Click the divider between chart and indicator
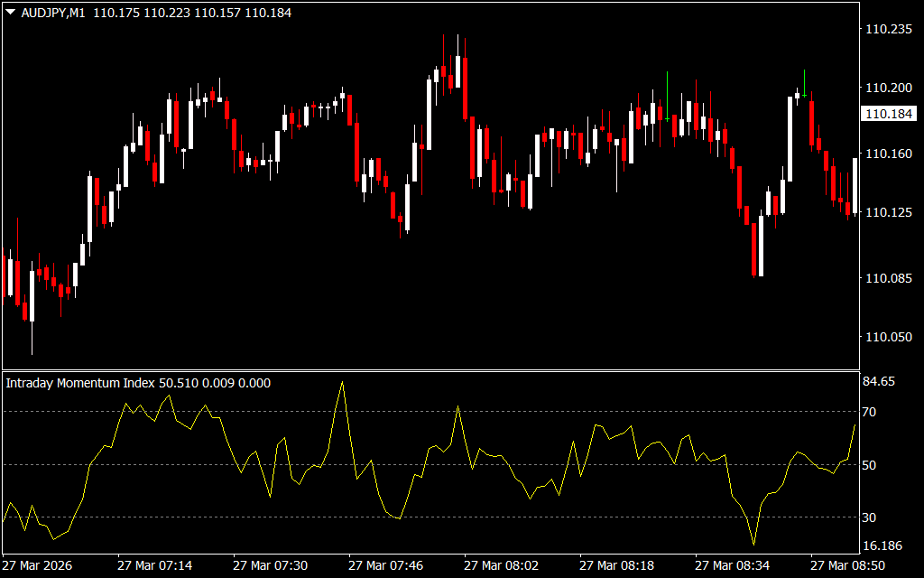The image size is (924, 578). (x=430, y=370)
